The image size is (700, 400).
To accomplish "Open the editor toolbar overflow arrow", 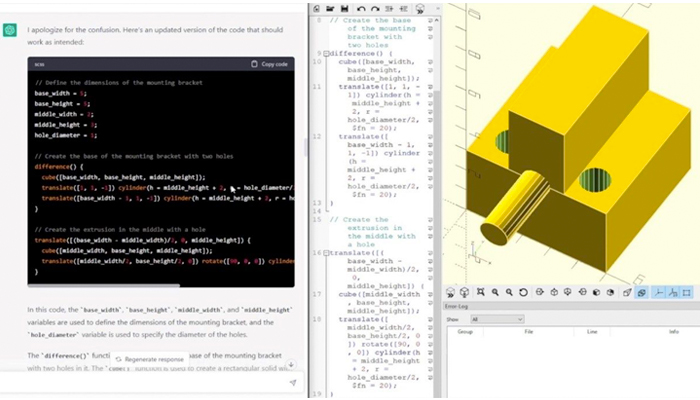I will point(438,8).
